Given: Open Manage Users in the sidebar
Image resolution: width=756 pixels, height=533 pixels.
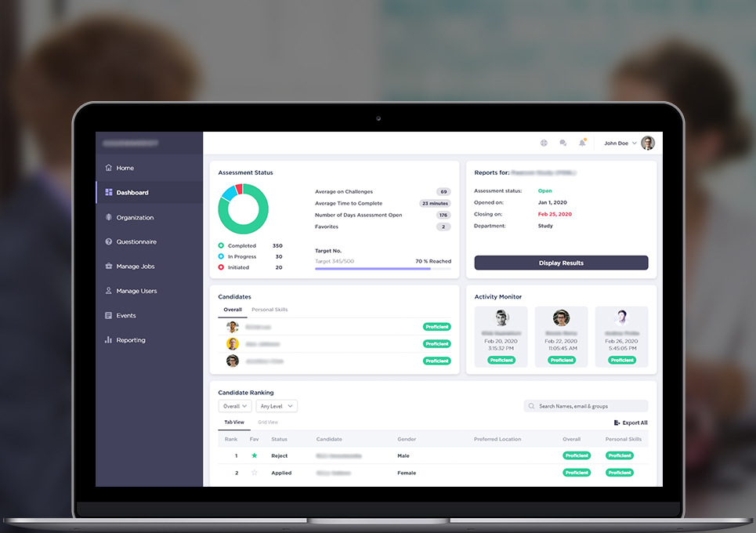Looking at the screenshot, I should (x=136, y=291).
